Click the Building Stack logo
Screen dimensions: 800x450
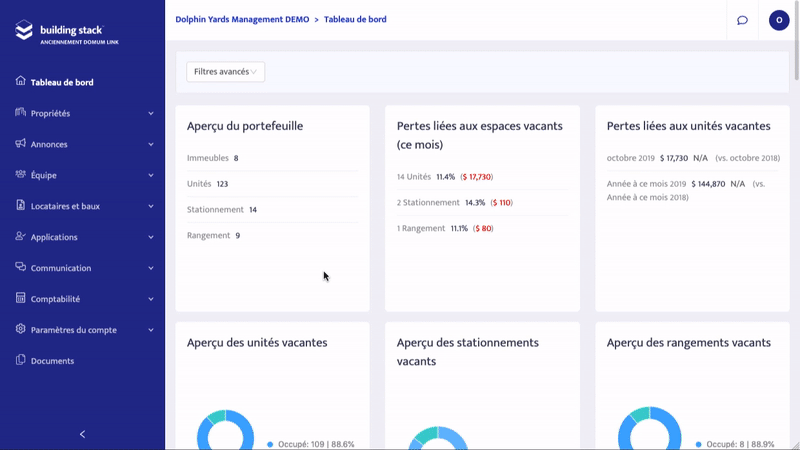pyautogui.click(x=66, y=32)
